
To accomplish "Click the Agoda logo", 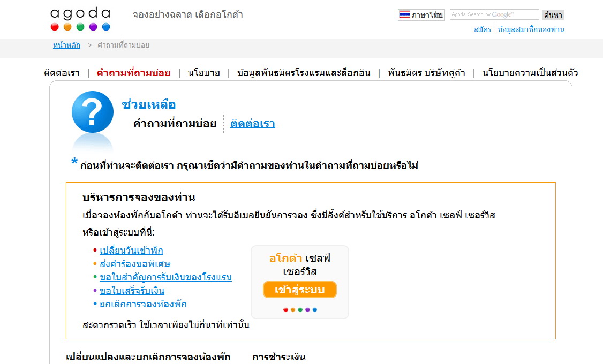I will point(80,19).
